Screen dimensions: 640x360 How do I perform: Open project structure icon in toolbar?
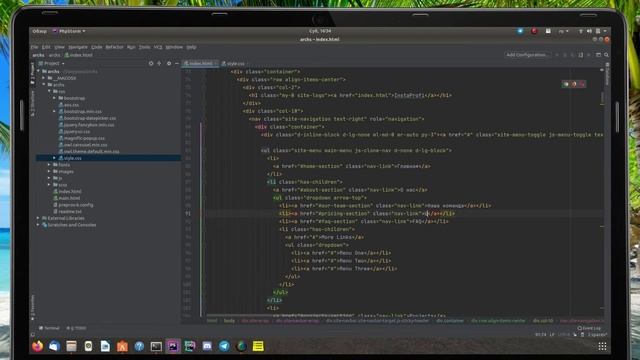(x=598, y=55)
